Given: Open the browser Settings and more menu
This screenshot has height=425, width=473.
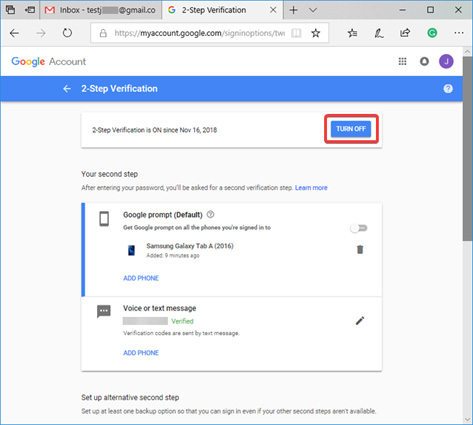Looking at the screenshot, I should tap(459, 33).
